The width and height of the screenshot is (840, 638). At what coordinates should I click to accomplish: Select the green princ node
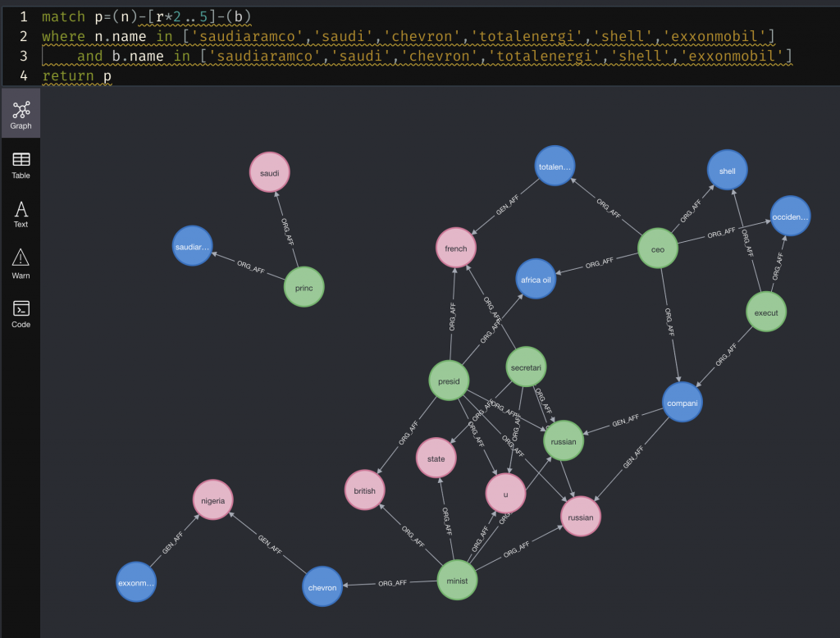[x=304, y=287]
